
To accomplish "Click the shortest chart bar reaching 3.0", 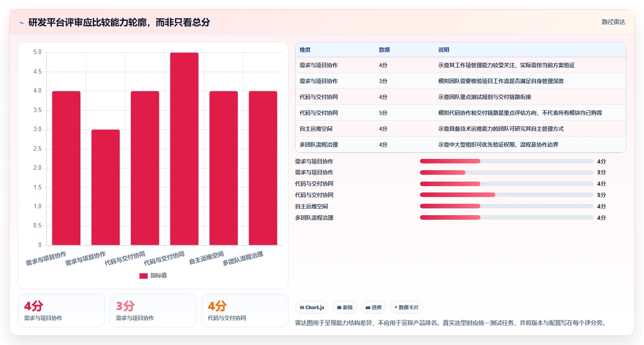I will point(105,187).
